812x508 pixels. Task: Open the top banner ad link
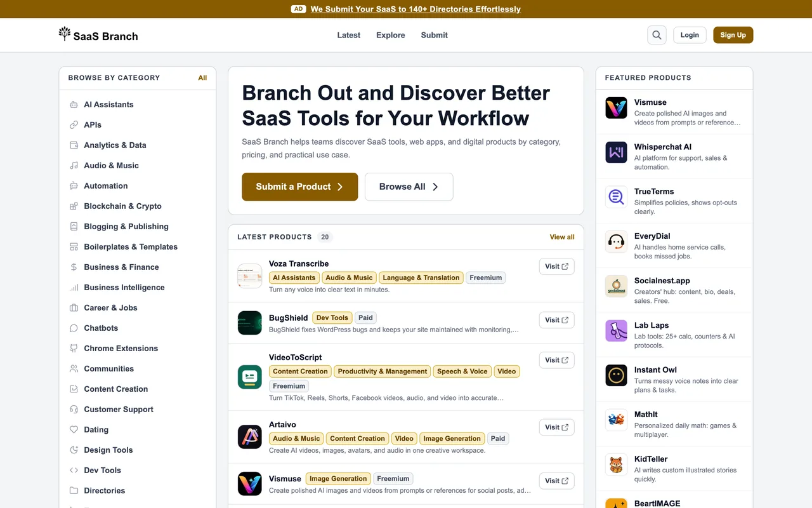point(416,9)
